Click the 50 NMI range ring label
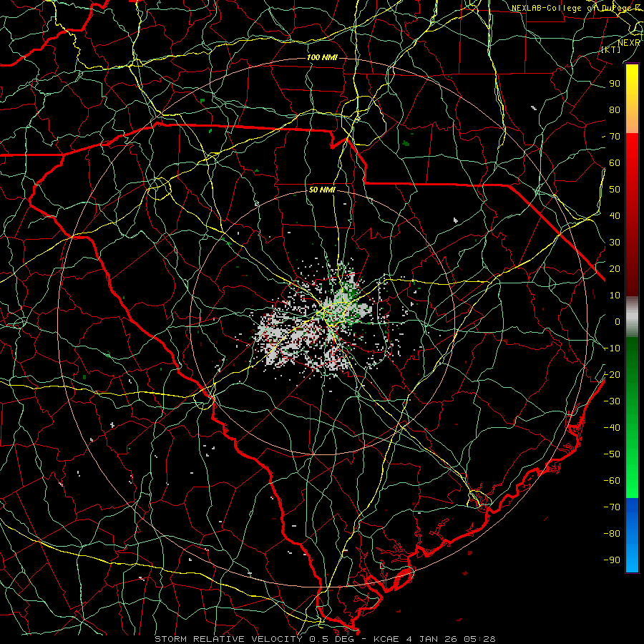644x644 pixels. 322,190
